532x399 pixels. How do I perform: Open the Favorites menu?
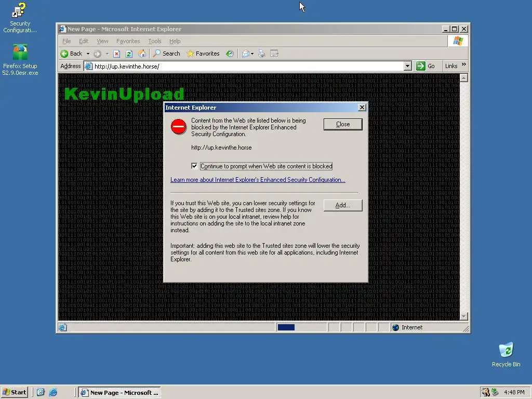(x=128, y=41)
